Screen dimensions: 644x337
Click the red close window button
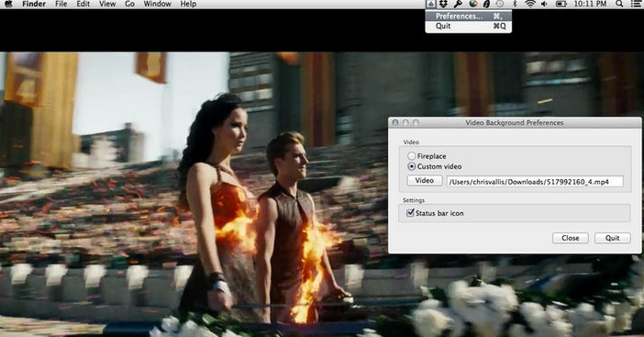[x=395, y=122]
